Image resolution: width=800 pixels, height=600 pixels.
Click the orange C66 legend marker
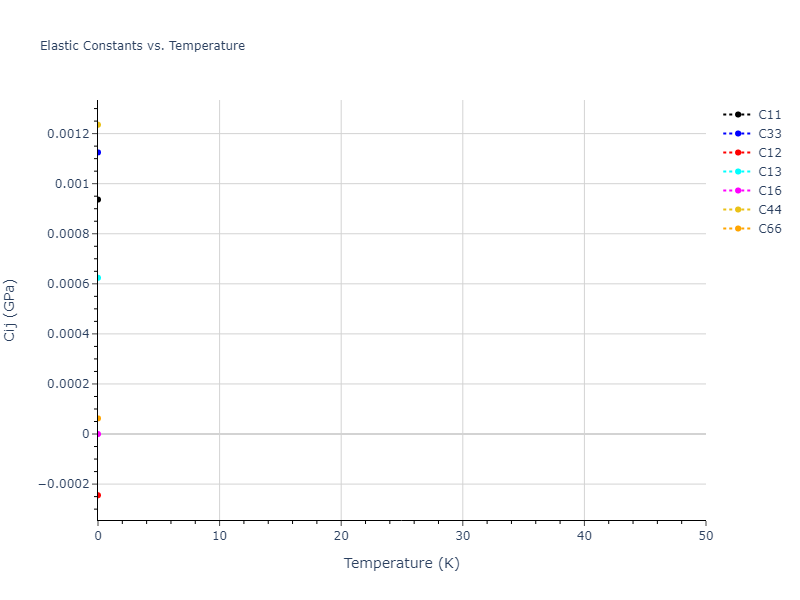(738, 229)
